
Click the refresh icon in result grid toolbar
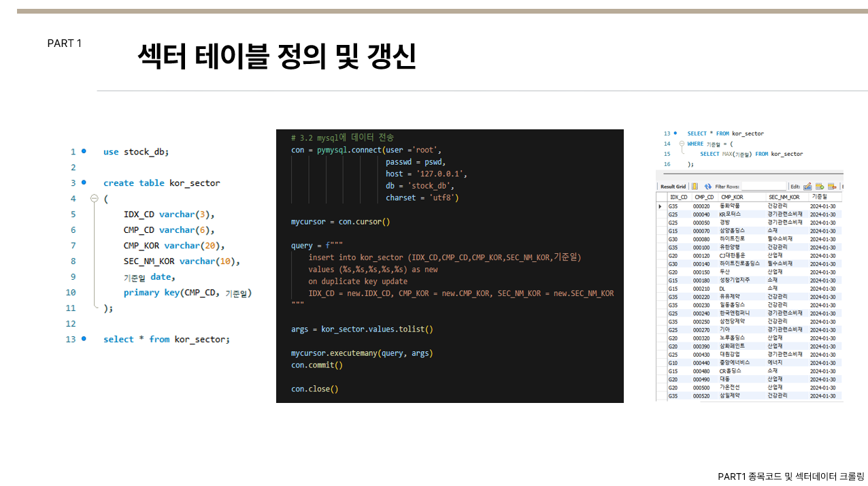[x=708, y=187]
